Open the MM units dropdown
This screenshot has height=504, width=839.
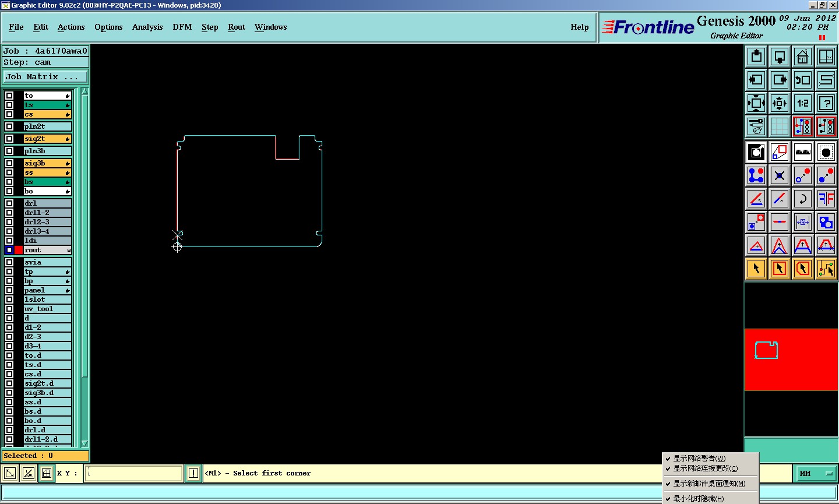pyautogui.click(x=816, y=474)
